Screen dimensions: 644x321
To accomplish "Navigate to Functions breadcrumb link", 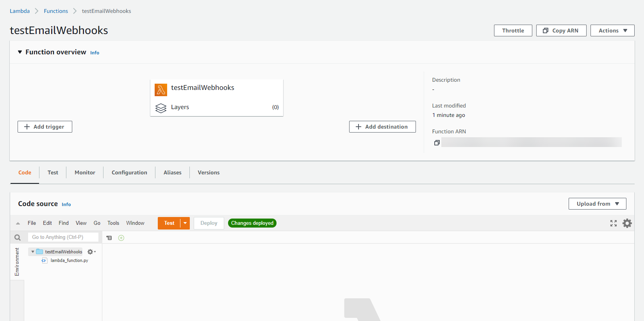I will tap(56, 11).
